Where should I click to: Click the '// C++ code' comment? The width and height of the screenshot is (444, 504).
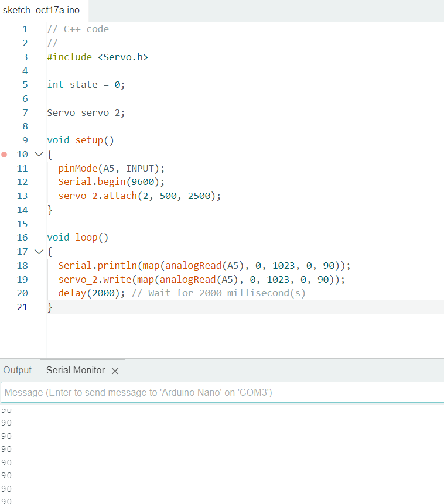tap(78, 29)
